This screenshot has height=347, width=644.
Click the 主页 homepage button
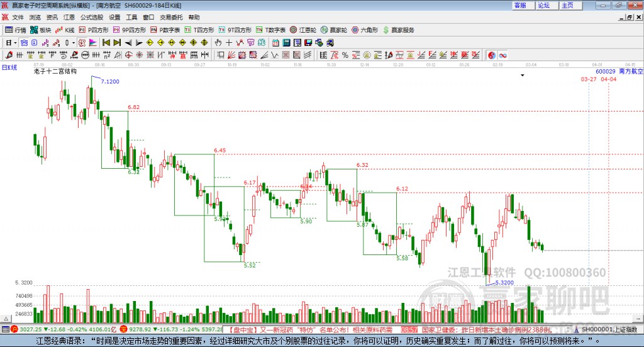point(571,5)
